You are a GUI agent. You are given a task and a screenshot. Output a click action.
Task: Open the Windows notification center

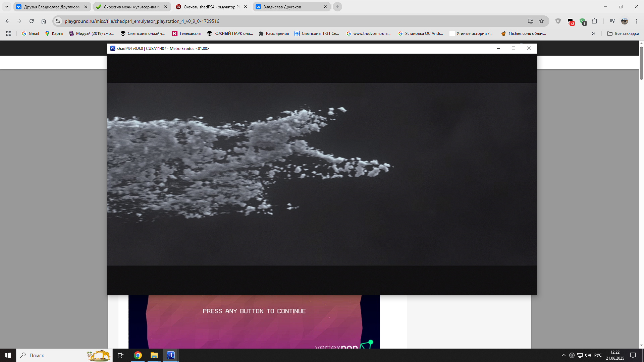tap(633, 355)
